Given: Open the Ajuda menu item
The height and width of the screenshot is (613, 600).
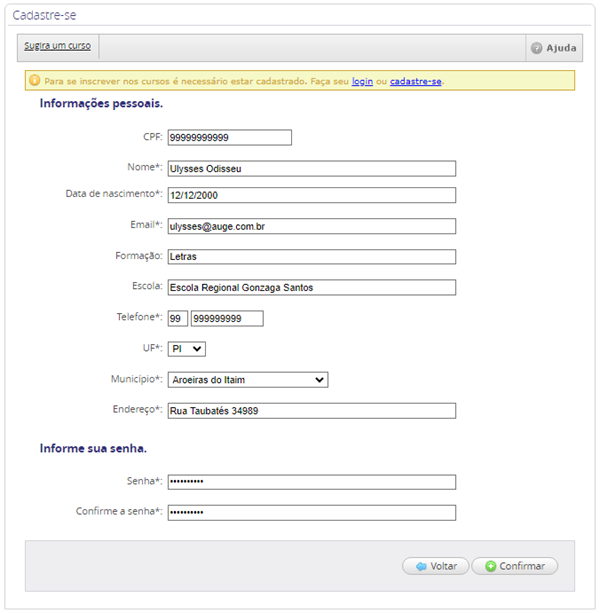Looking at the screenshot, I should pyautogui.click(x=554, y=48).
